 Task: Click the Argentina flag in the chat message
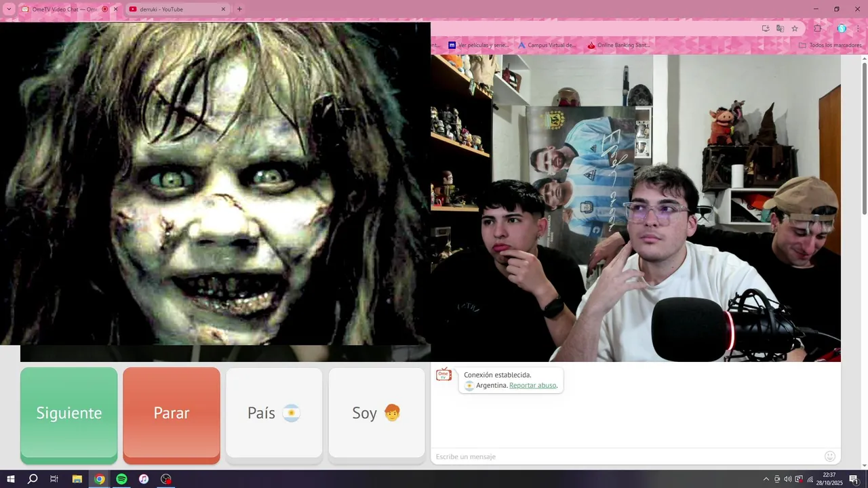[x=469, y=386]
